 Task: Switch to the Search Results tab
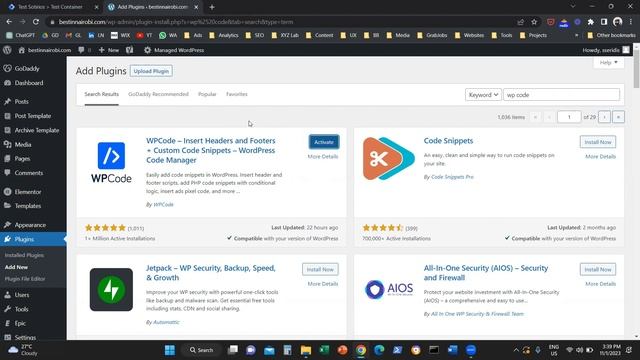[x=102, y=94]
